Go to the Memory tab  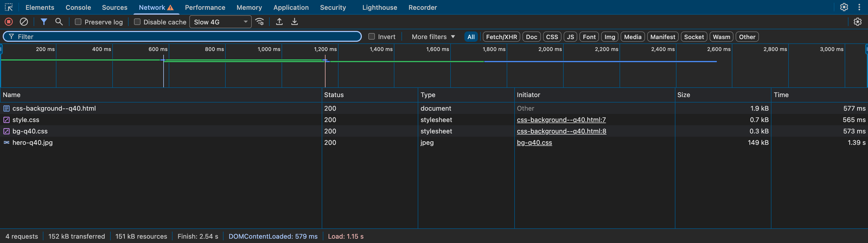pos(249,7)
